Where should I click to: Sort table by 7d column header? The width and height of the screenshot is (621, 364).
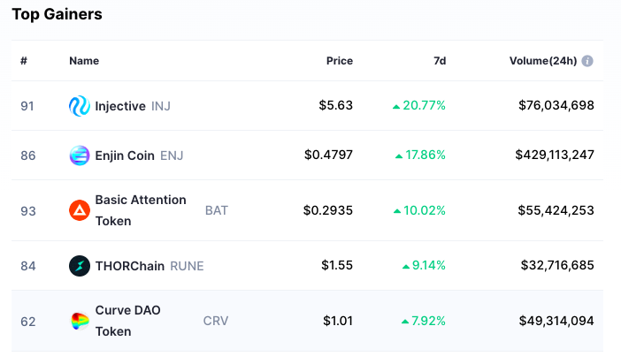(x=440, y=61)
